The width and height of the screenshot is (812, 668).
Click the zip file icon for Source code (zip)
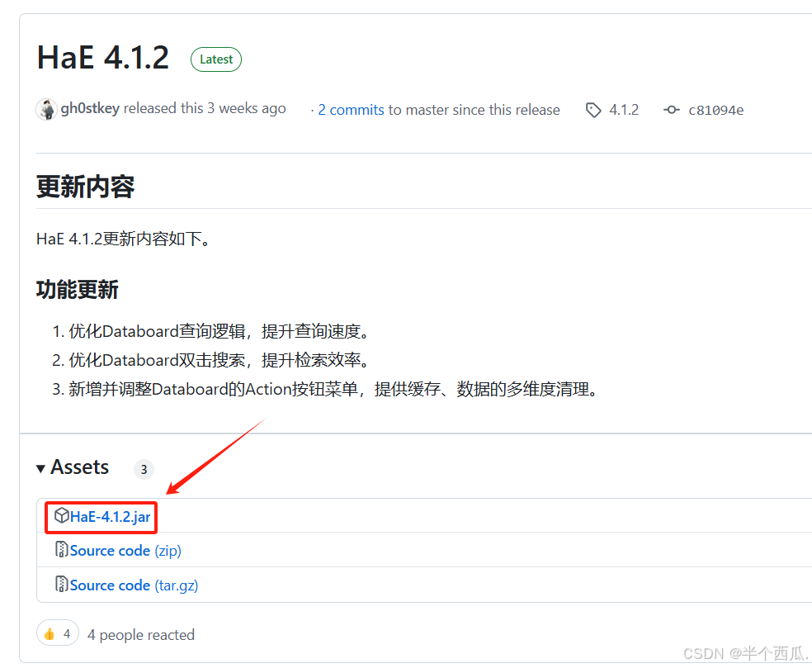click(x=62, y=549)
